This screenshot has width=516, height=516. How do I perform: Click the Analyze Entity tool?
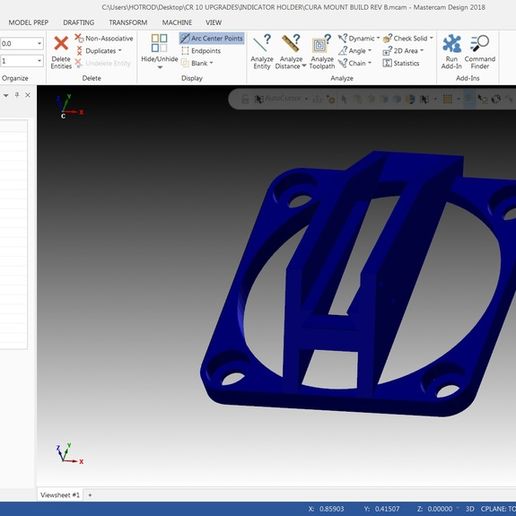tap(262, 52)
